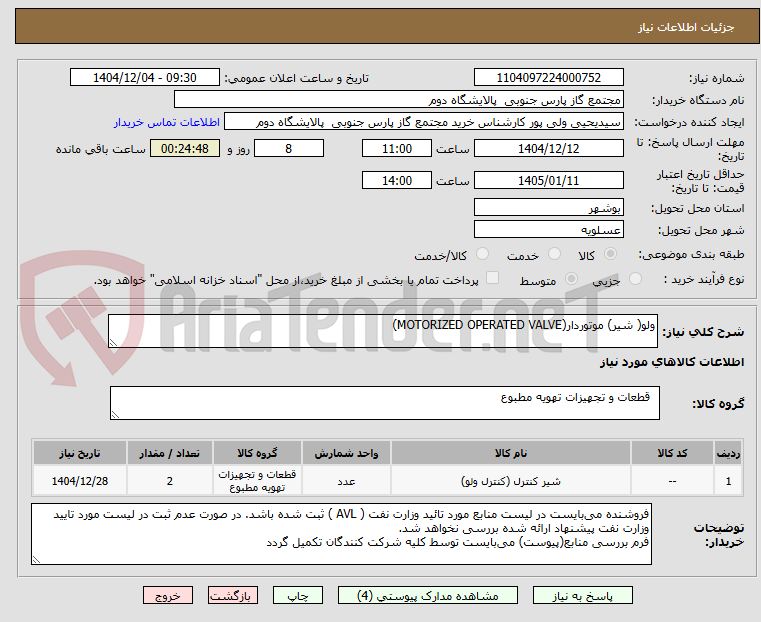
Task: Click the توضیحات خریدار text area
Action: (341, 534)
